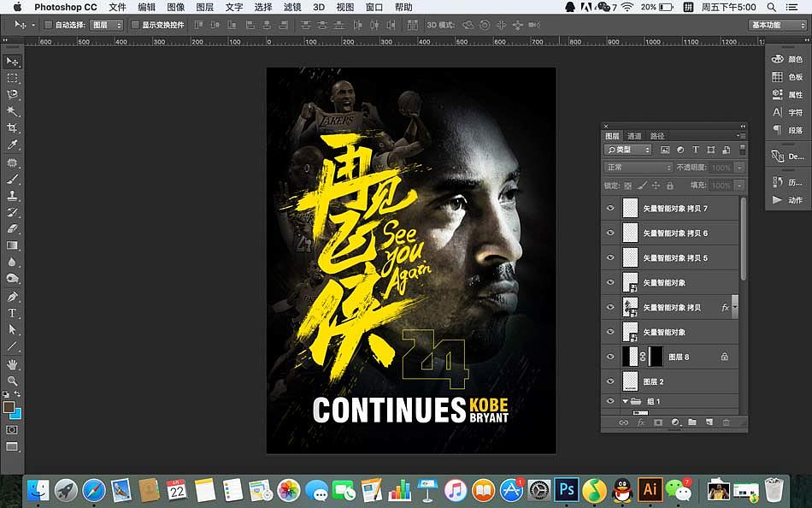This screenshot has height=508, width=812.
Task: Click the swap foreground background colors arrow
Action: (x=18, y=394)
